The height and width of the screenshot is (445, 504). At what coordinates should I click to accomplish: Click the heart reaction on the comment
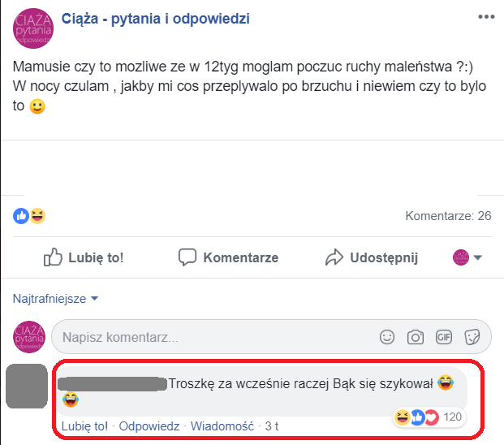pyautogui.click(x=432, y=417)
